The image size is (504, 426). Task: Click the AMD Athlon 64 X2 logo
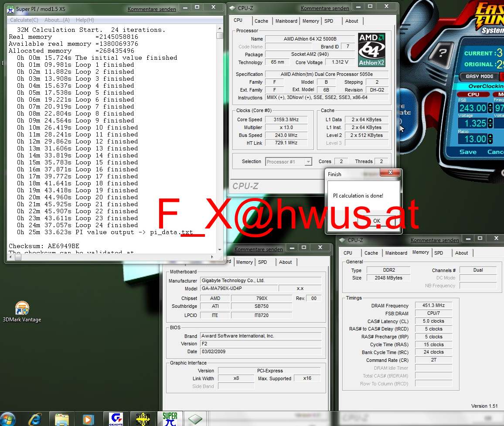tap(371, 50)
